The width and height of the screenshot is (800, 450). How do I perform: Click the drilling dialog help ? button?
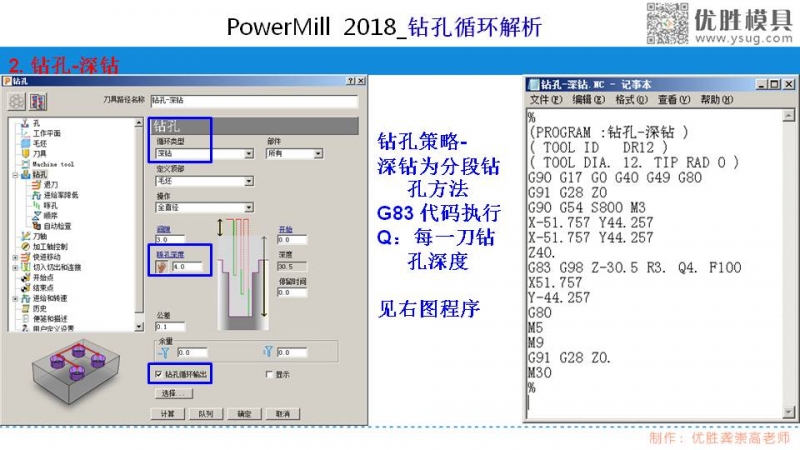[x=351, y=81]
